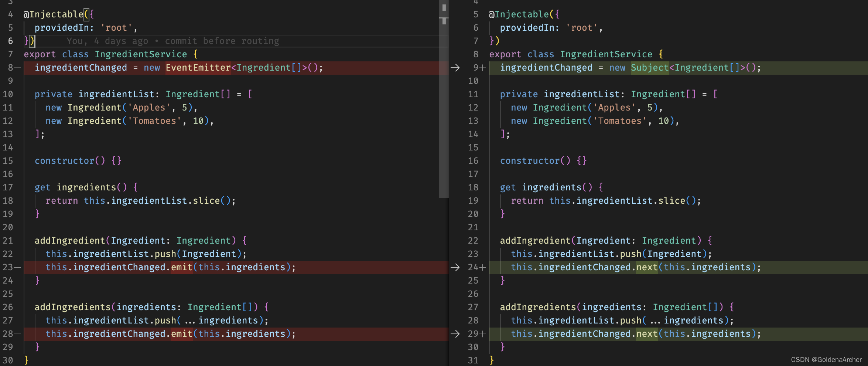868x366 pixels.
Task: Click 'providedIn' on line 5 of original file
Action: 62,28
